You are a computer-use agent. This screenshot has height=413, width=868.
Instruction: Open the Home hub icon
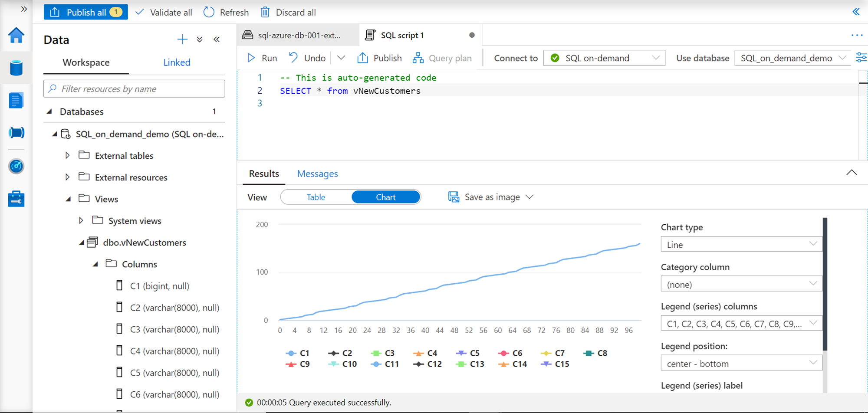click(x=16, y=36)
